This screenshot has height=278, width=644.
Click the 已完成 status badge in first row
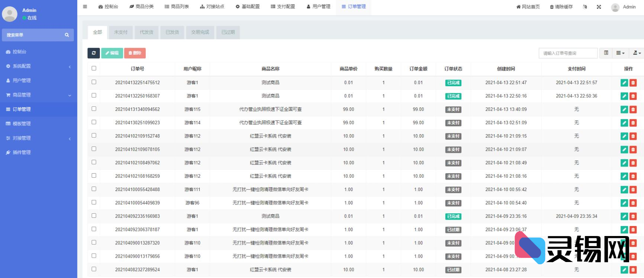[453, 83]
